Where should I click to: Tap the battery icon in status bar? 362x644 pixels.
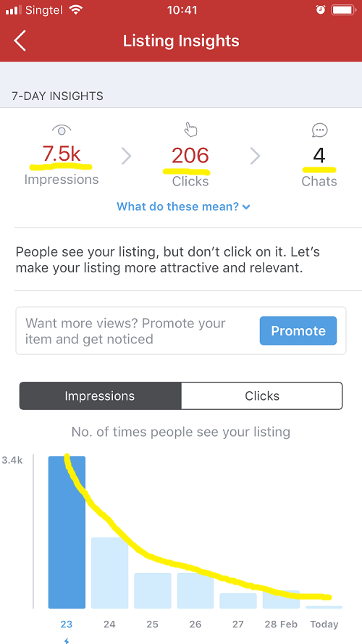[x=343, y=9]
